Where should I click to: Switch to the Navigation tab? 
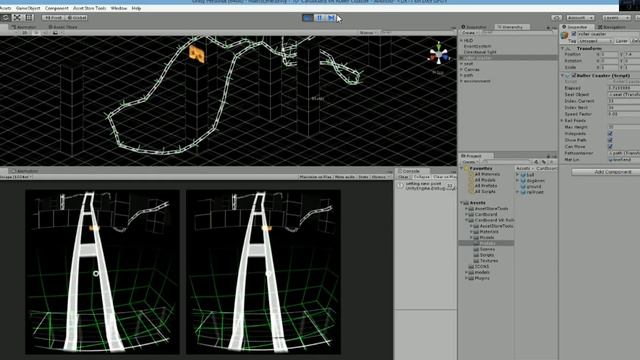tap(613, 27)
